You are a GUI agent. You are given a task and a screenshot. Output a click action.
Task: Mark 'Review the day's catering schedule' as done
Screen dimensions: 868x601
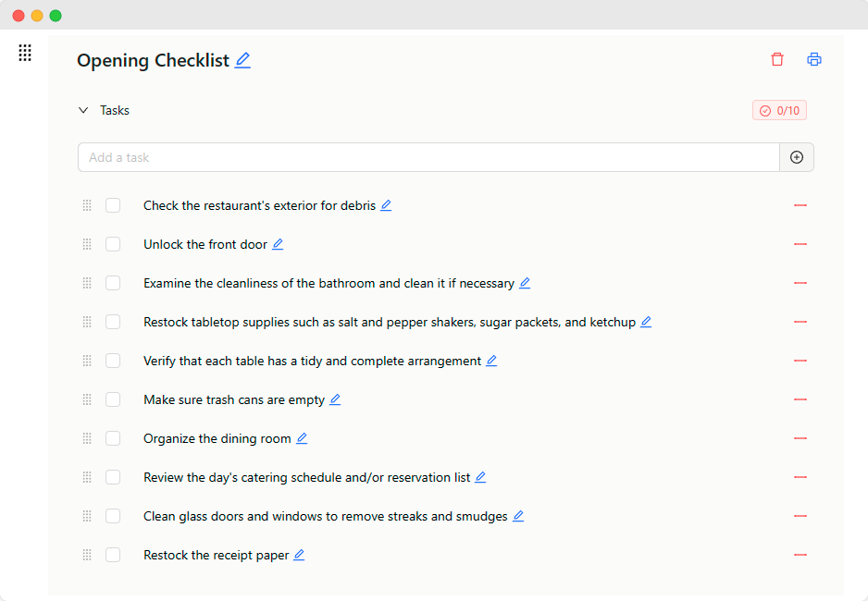113,477
